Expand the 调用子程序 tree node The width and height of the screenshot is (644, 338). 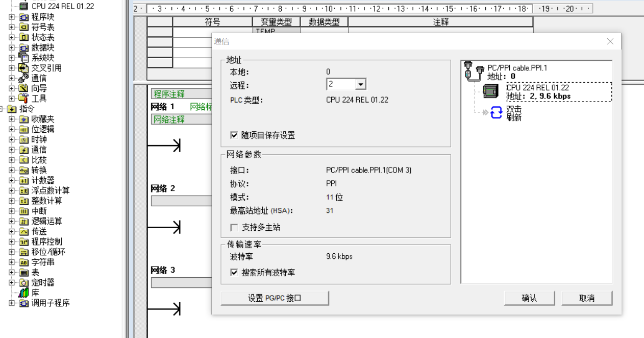pyautogui.click(x=12, y=303)
